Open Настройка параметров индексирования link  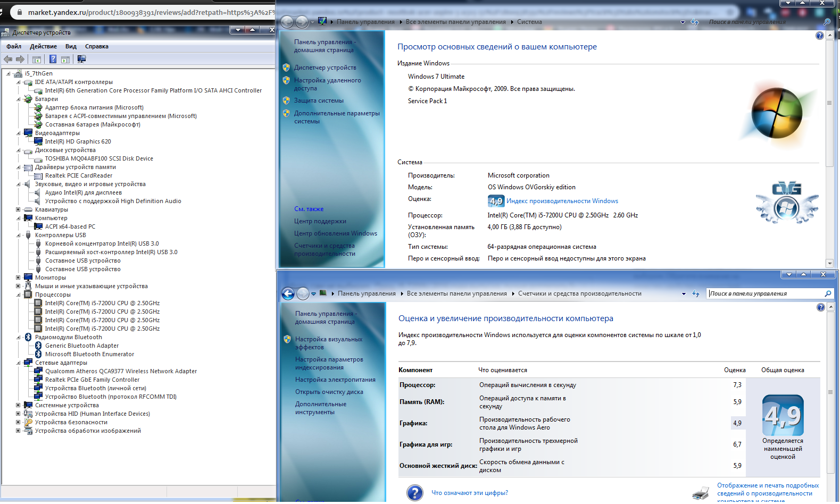coord(329,363)
